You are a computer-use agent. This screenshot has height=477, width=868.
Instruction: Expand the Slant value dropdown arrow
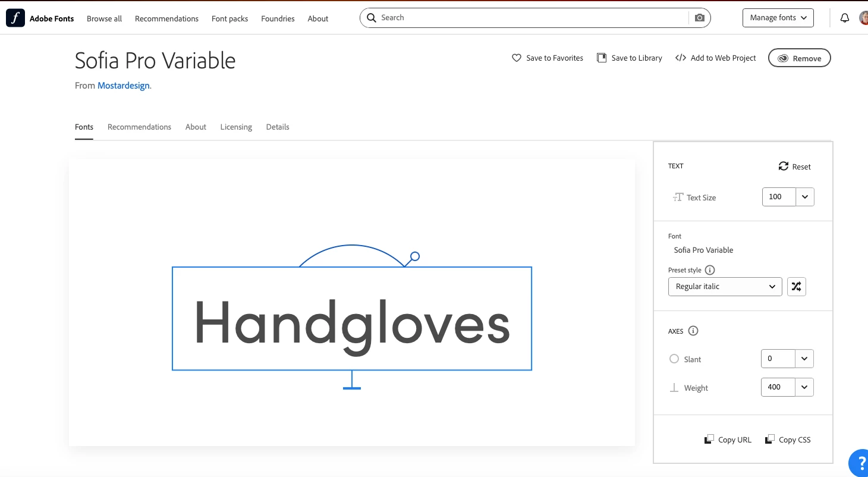pyautogui.click(x=804, y=359)
